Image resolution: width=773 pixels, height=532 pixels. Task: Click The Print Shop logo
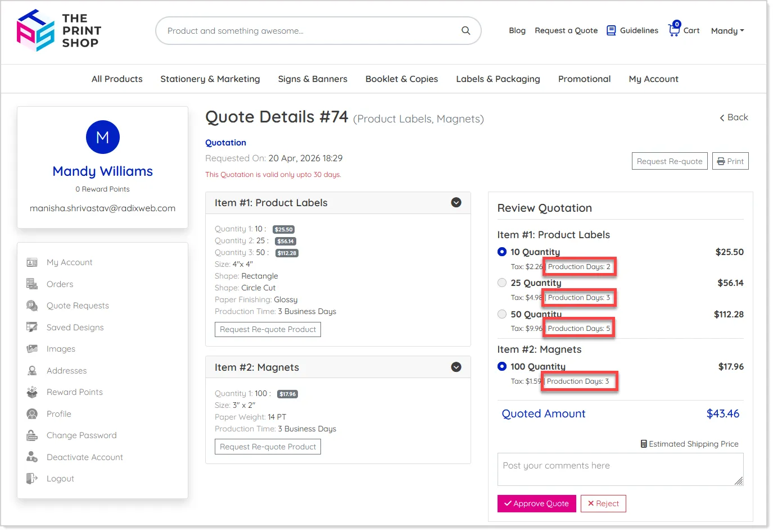[59, 30]
